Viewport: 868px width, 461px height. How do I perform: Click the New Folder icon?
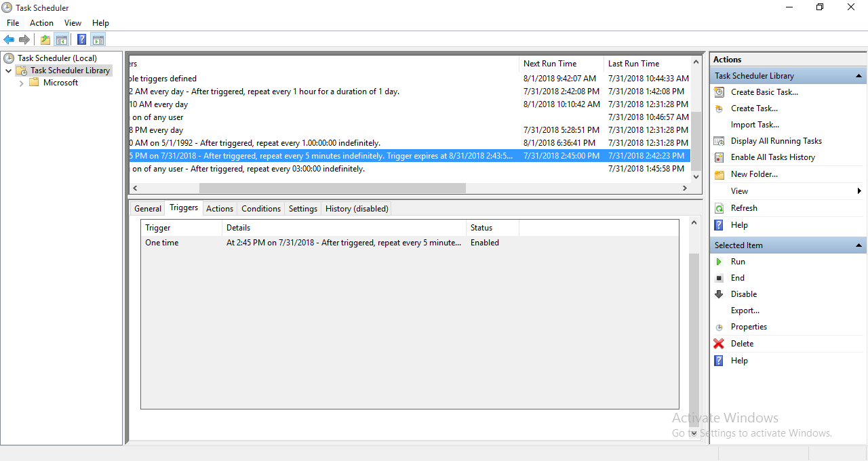coord(719,174)
